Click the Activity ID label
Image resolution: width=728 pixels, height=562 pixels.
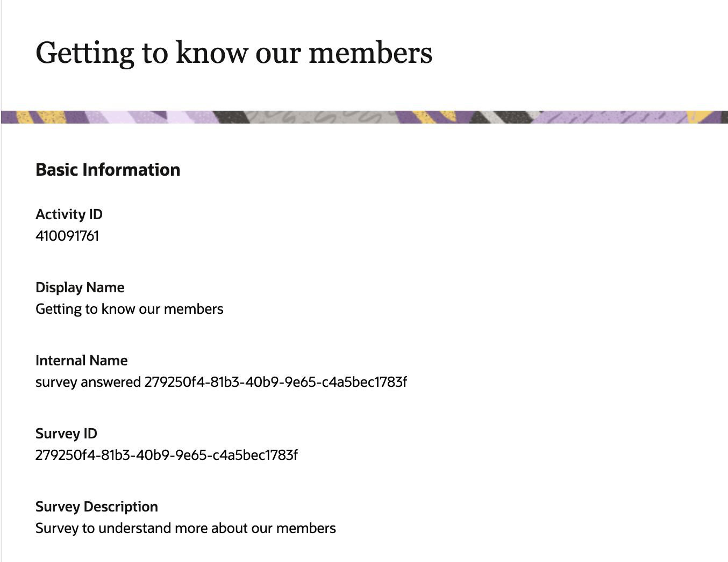69,214
